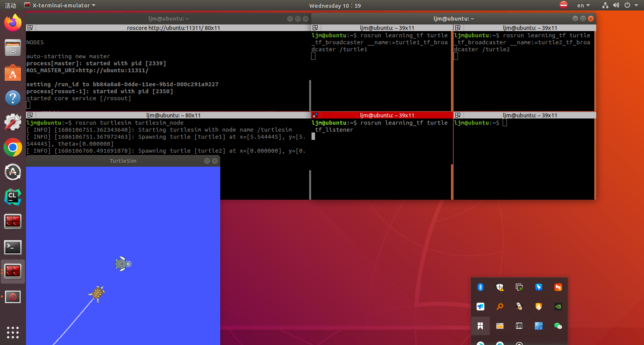Expand the system menu arrow at top right
This screenshot has width=644, height=345.
(636, 5)
